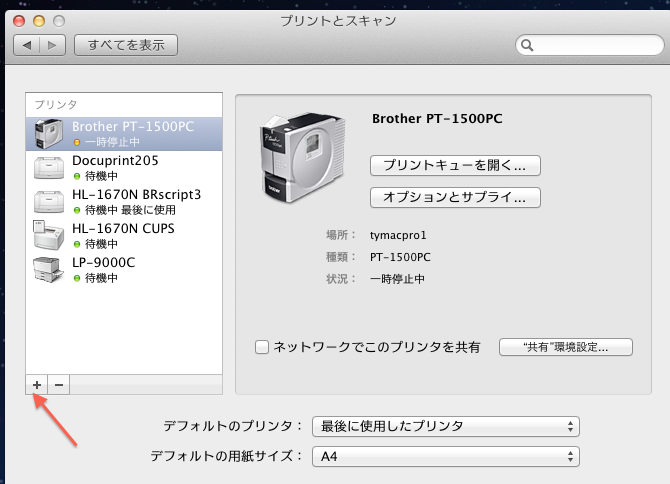Click the minus button to remove printer

[59, 385]
